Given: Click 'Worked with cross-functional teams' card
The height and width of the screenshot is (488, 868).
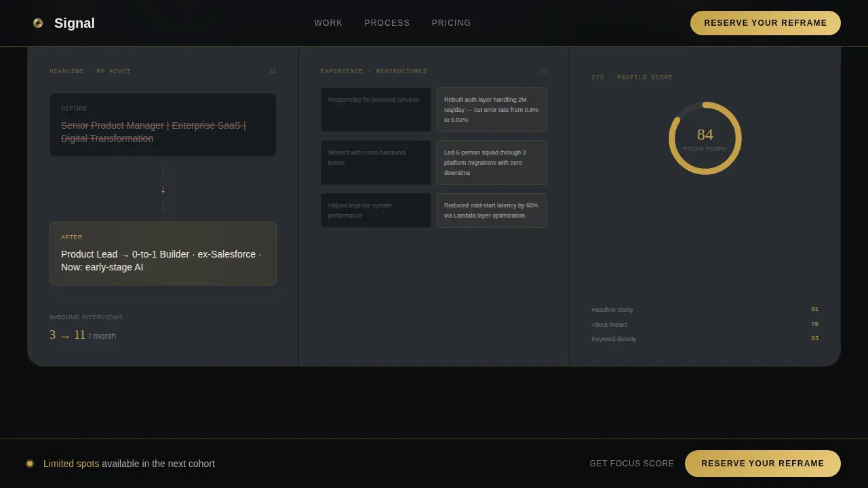Looking at the screenshot, I should (376, 163).
